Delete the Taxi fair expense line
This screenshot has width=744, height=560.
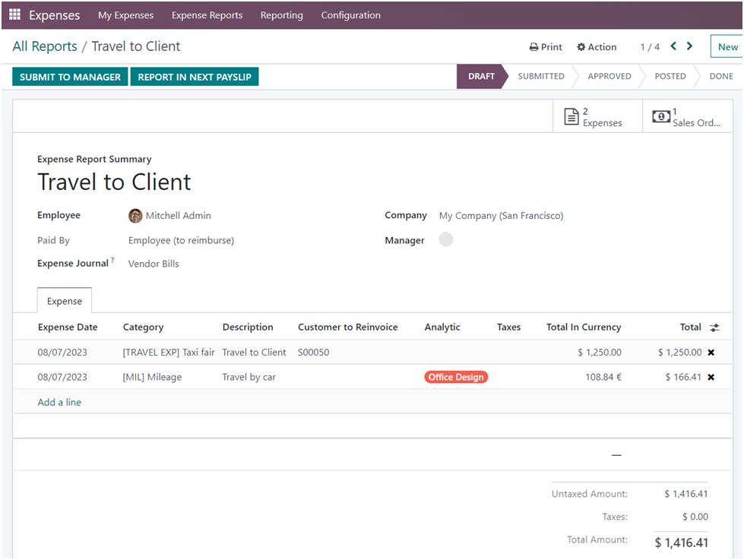[711, 353]
